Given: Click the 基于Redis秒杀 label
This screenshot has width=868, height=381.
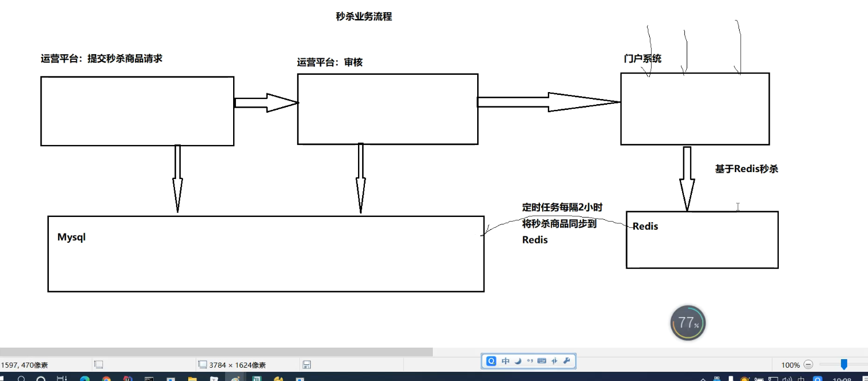Looking at the screenshot, I should click(x=747, y=169).
